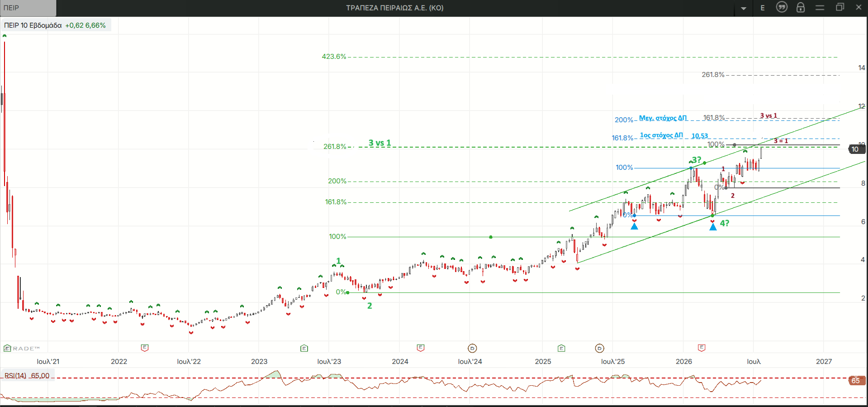Click the +0,62 6,66% change value

coord(85,25)
